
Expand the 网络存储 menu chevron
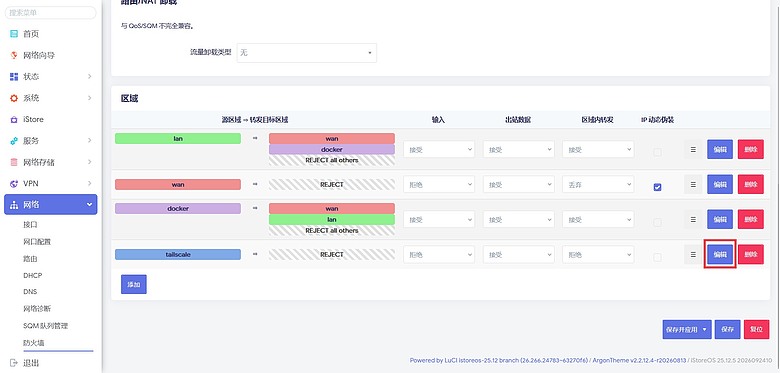point(90,162)
